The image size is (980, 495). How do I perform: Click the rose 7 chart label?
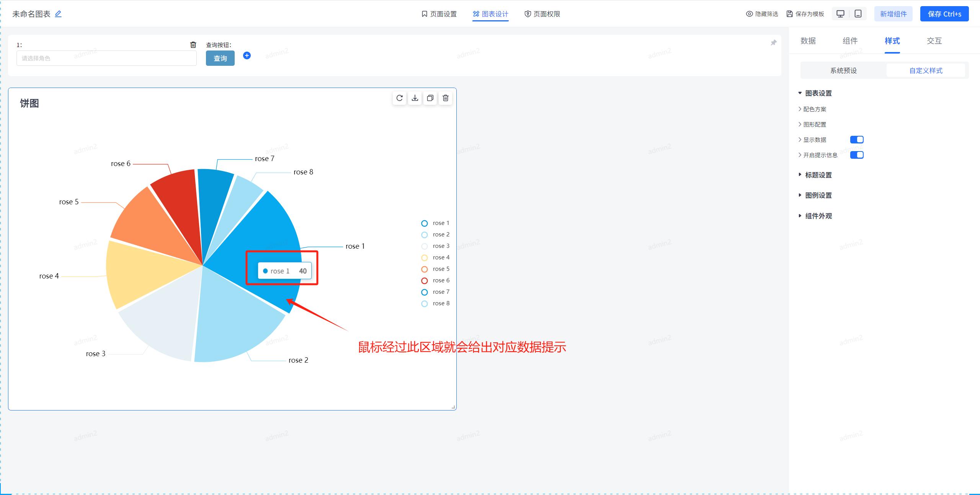(x=265, y=158)
